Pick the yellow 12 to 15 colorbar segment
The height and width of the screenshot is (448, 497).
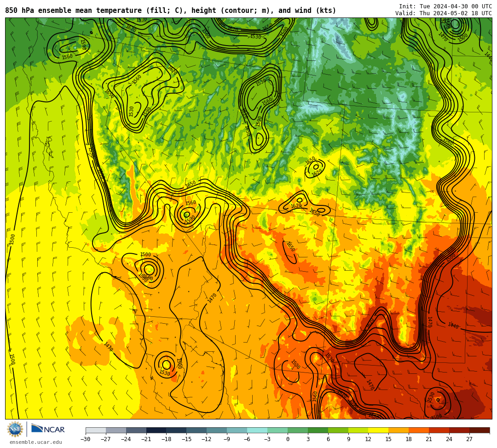(378, 430)
